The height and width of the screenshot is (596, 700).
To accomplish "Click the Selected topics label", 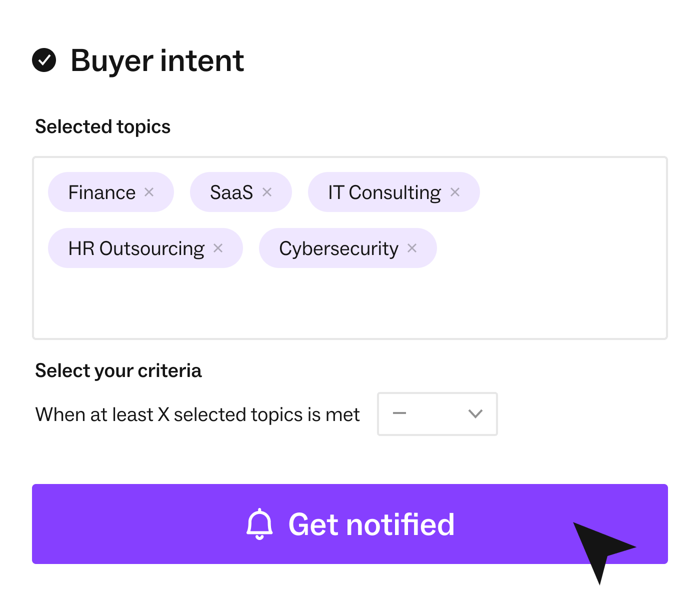I will [x=102, y=127].
